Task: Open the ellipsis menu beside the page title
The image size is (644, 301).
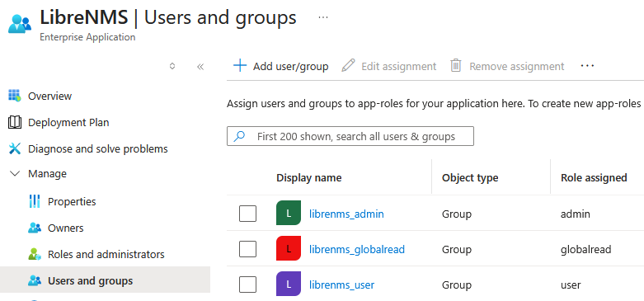Action: (x=323, y=17)
